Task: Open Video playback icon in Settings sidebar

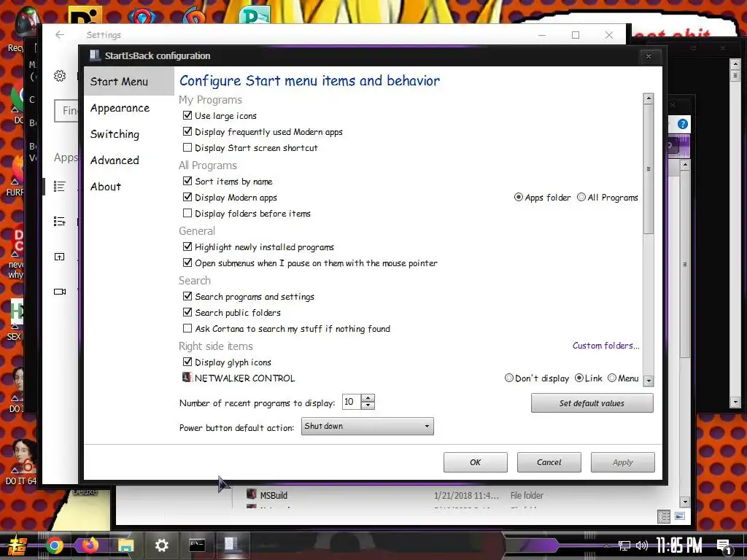Action: tap(60, 292)
